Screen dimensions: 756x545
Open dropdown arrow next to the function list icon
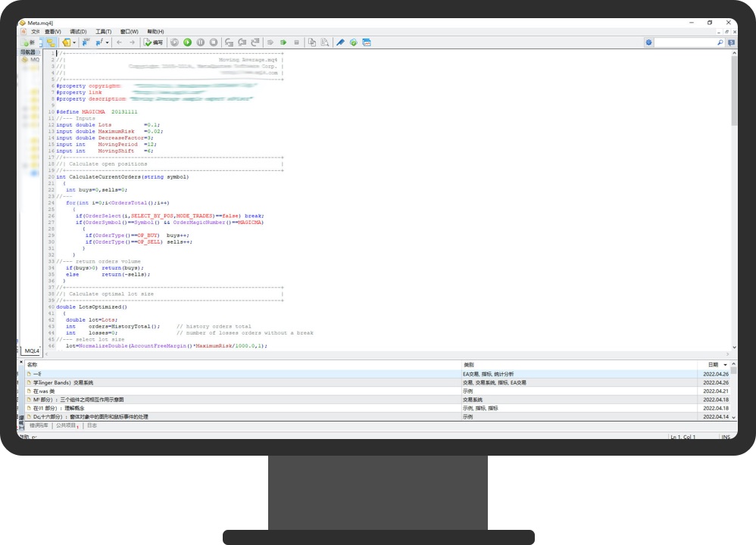(x=108, y=42)
